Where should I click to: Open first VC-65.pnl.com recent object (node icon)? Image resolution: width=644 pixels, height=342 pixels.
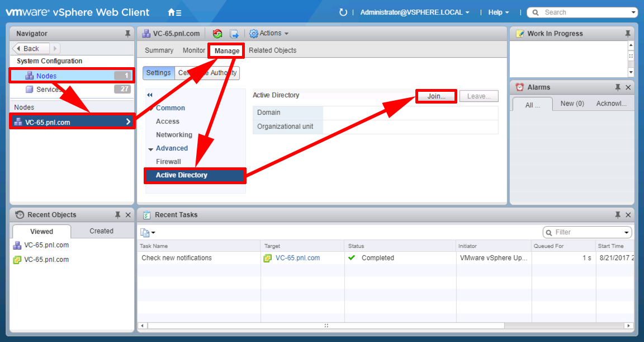[x=41, y=245]
